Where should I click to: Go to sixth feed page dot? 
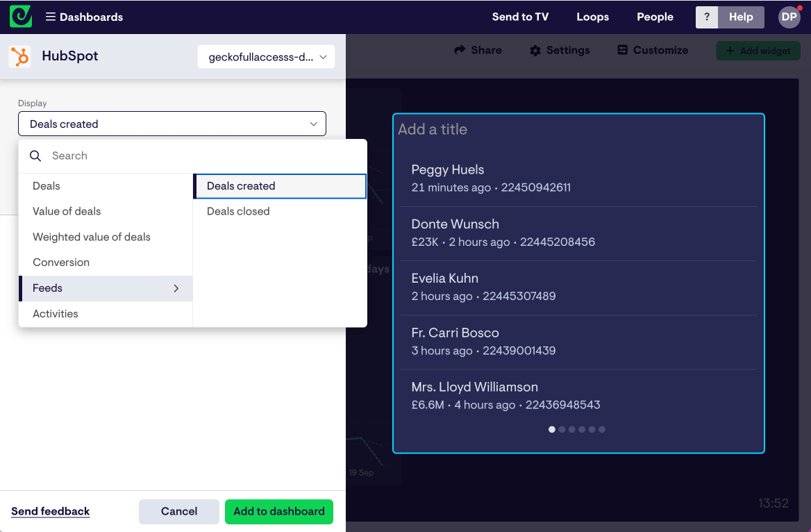click(x=601, y=429)
